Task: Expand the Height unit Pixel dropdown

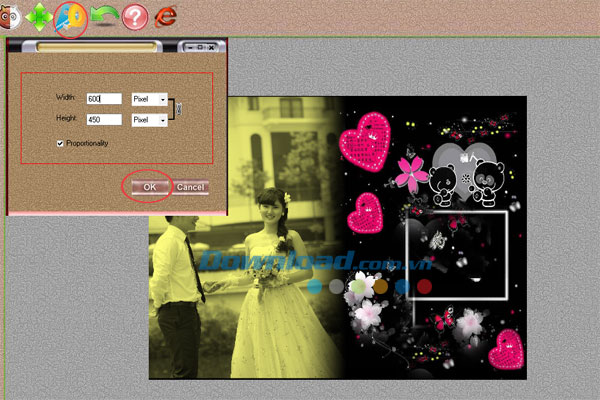Action: pos(162,120)
